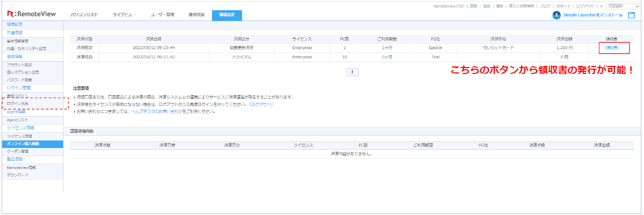Click 決済内容がありません。 message
Screen dimensions: 644x215
(x=351, y=154)
